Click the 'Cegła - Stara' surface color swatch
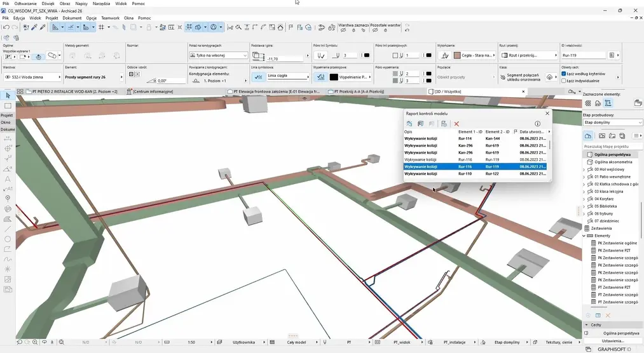The width and height of the screenshot is (644, 353). coord(456,55)
